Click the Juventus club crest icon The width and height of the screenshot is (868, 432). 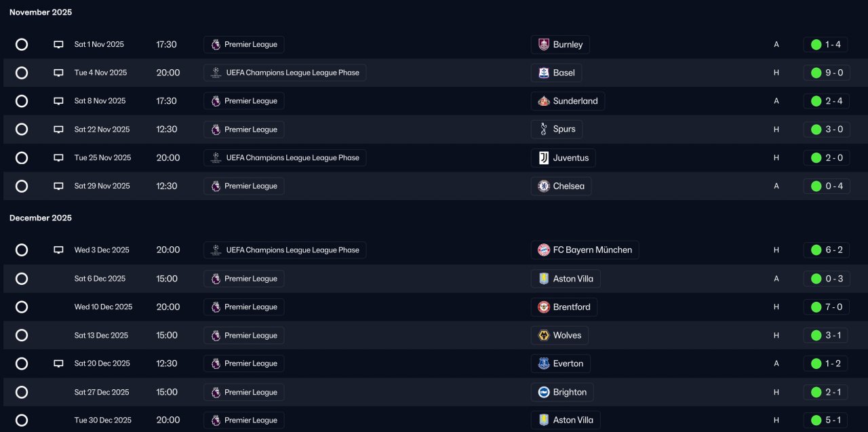tap(543, 158)
